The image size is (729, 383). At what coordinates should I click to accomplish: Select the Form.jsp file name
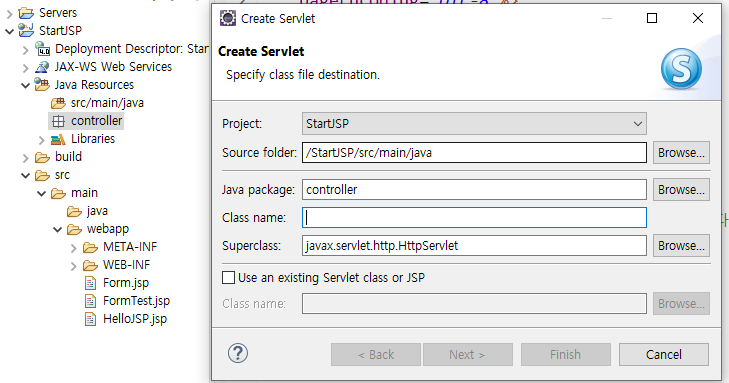(x=126, y=283)
